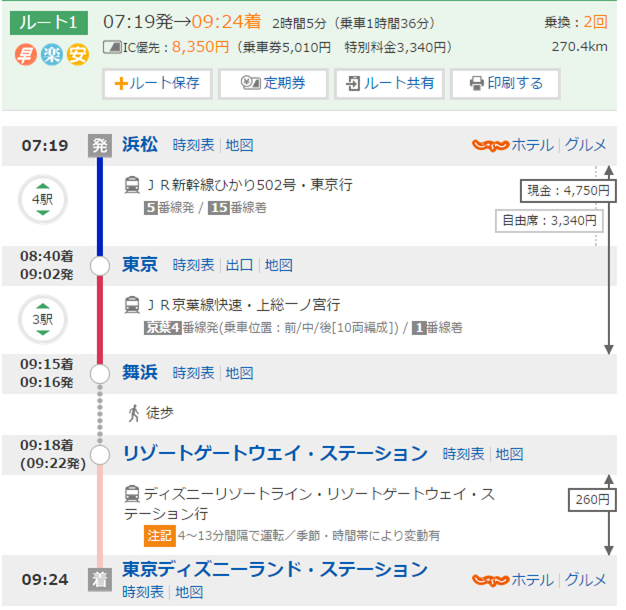The height and width of the screenshot is (610, 626).
Task: Click the ルート共有 button
Action: click(x=389, y=84)
